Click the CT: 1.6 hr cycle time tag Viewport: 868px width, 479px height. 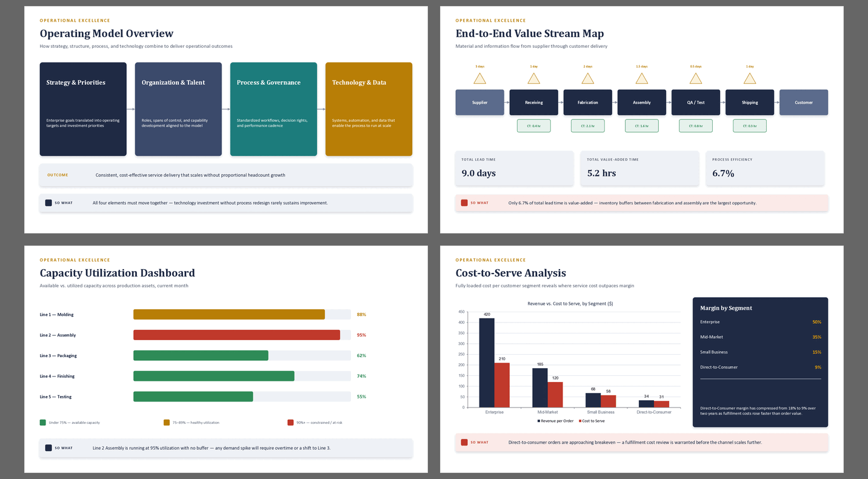[642, 126]
